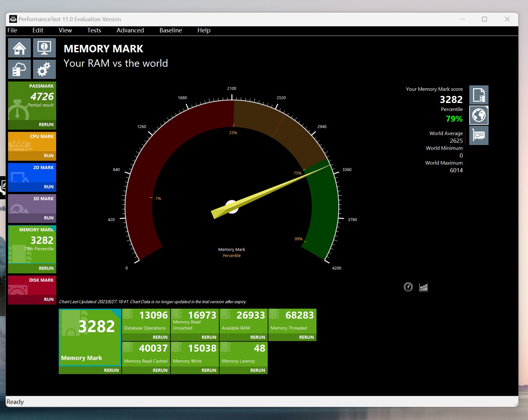Open the Tests menu
This screenshot has width=528, height=420.
click(x=94, y=30)
